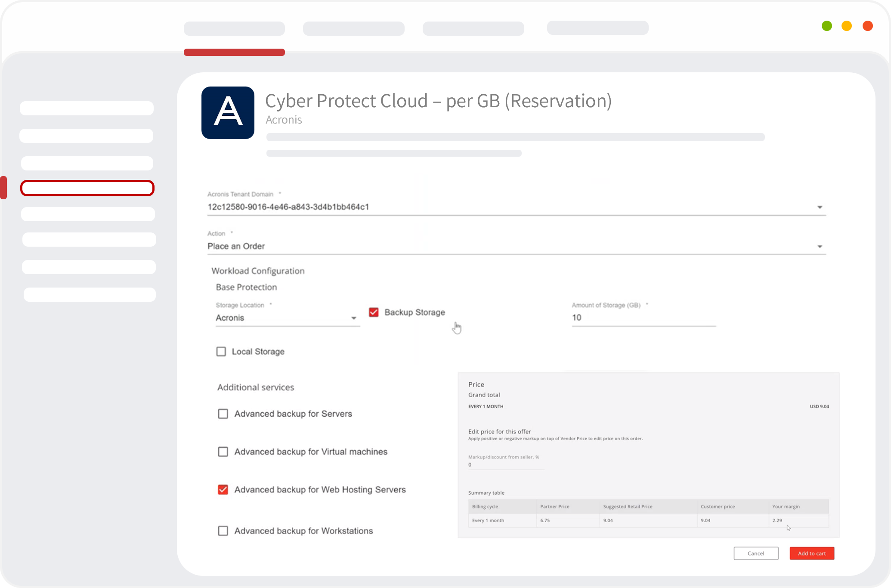The height and width of the screenshot is (588, 891).
Task: Click the Additional services heading
Action: tap(256, 387)
